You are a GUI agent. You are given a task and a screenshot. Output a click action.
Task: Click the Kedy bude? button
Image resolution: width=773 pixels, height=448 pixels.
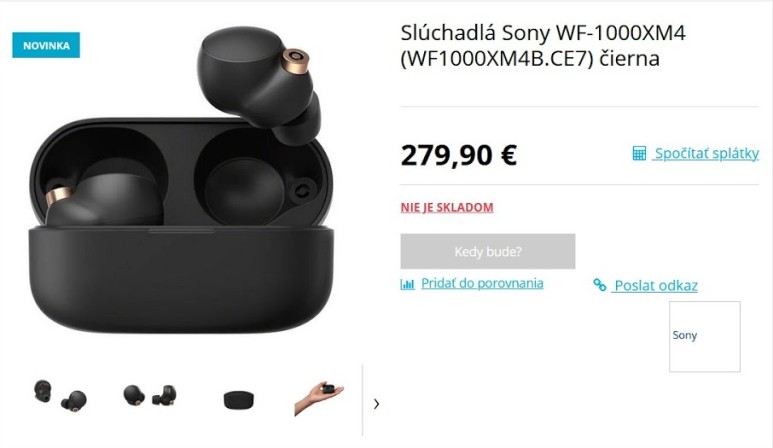click(x=488, y=251)
